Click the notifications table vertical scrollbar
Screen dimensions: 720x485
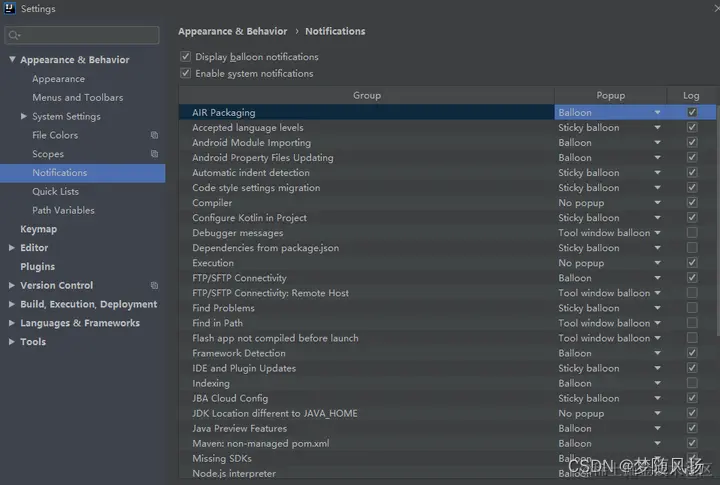(x=718, y=220)
